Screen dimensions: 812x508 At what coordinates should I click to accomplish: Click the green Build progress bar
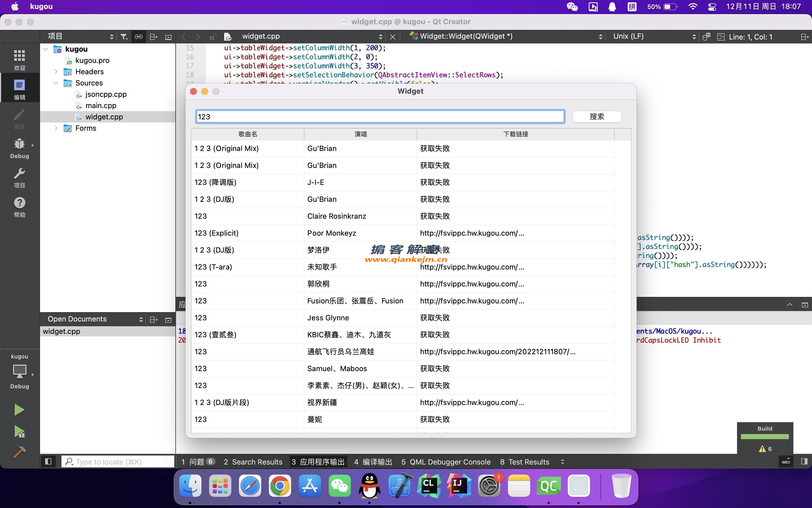[x=765, y=436]
